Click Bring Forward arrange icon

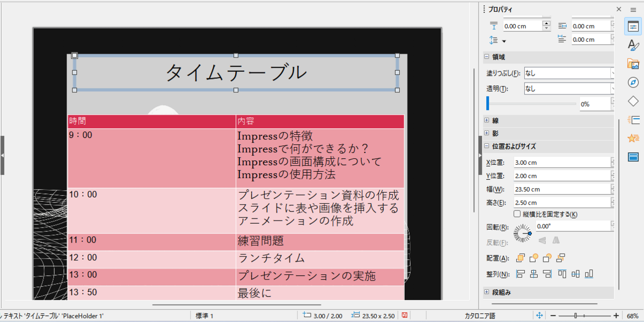tap(533, 259)
